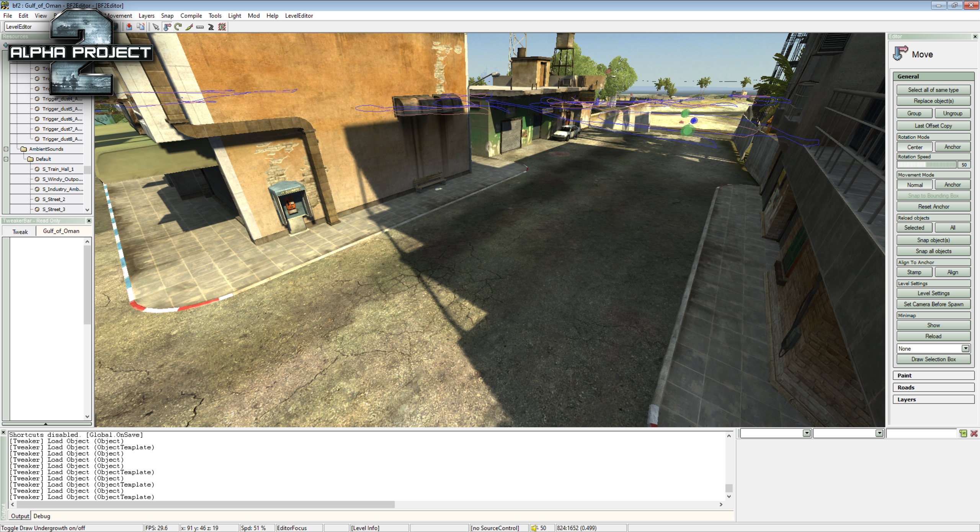980x532 pixels.
Task: Select the S_Street_2 tree item
Action: (x=54, y=199)
